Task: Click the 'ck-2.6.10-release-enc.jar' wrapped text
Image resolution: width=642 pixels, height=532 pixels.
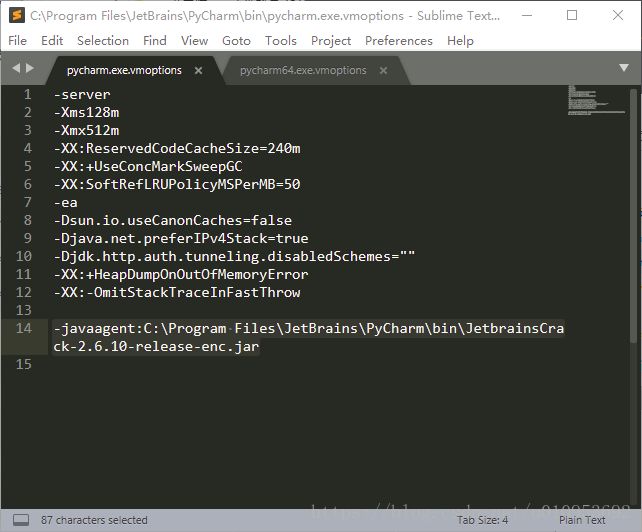Action: [x=156, y=347]
